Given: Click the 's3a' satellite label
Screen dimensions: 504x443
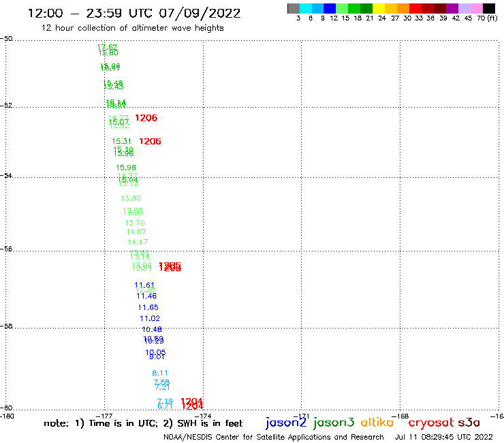Looking at the screenshot, I should pos(469,423).
